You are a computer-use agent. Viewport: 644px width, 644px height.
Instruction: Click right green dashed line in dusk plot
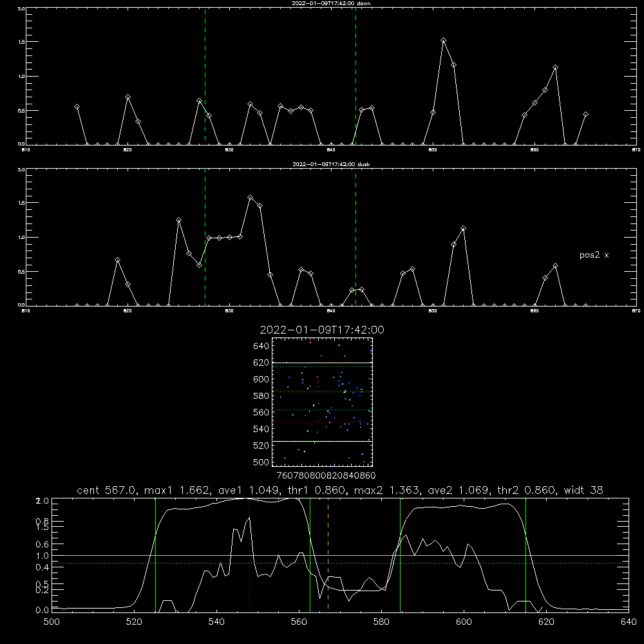point(355,237)
